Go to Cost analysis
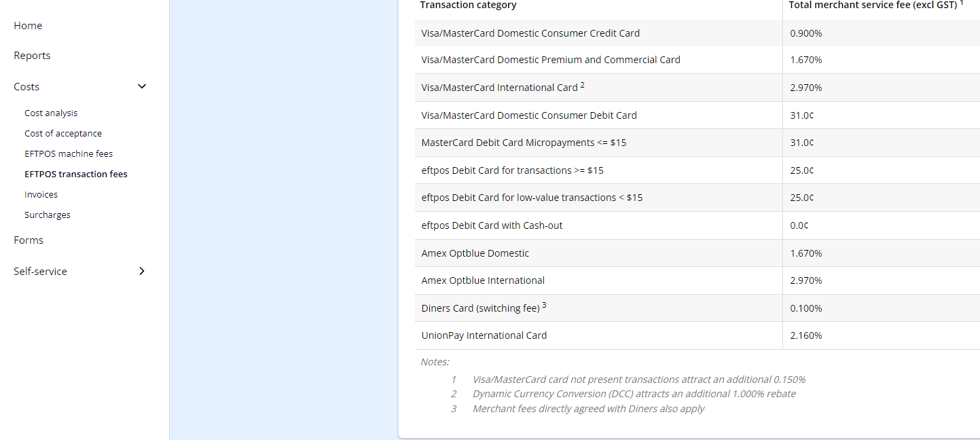Viewport: 980px width, 440px height. tap(51, 113)
